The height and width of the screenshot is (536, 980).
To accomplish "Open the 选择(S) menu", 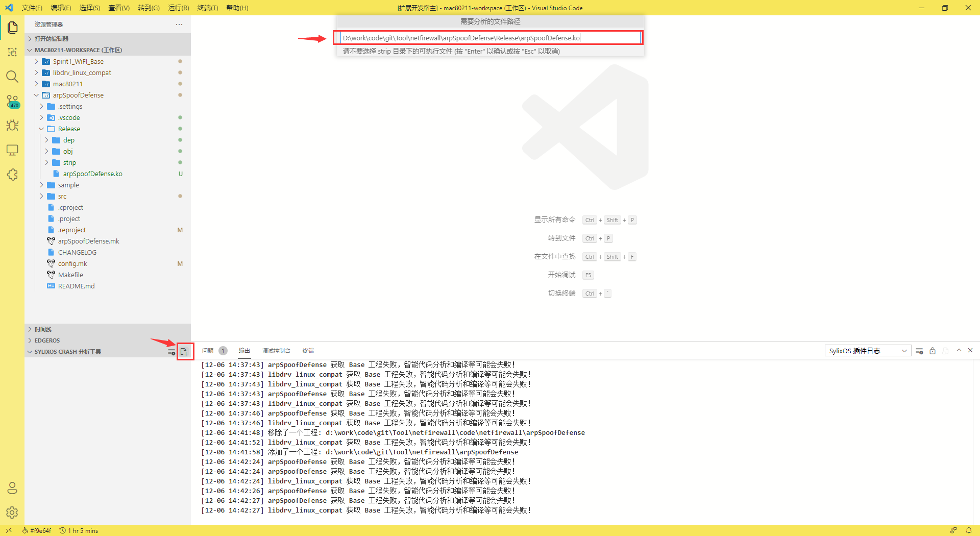I will click(90, 8).
